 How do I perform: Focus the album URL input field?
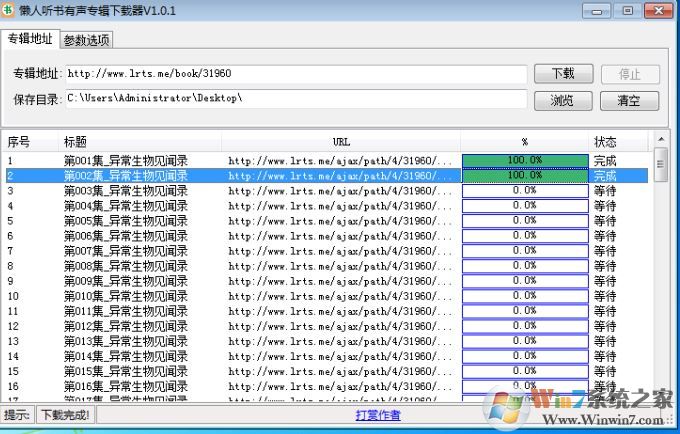[x=295, y=74]
